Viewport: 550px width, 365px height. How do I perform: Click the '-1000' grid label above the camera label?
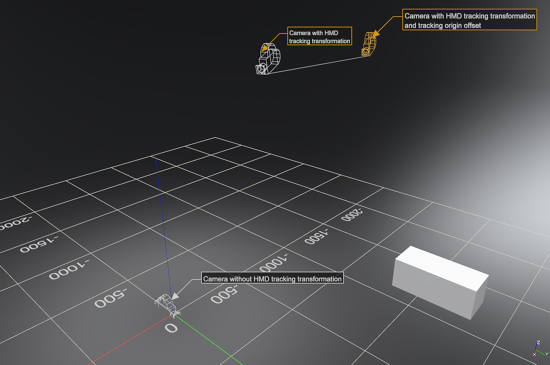click(274, 263)
